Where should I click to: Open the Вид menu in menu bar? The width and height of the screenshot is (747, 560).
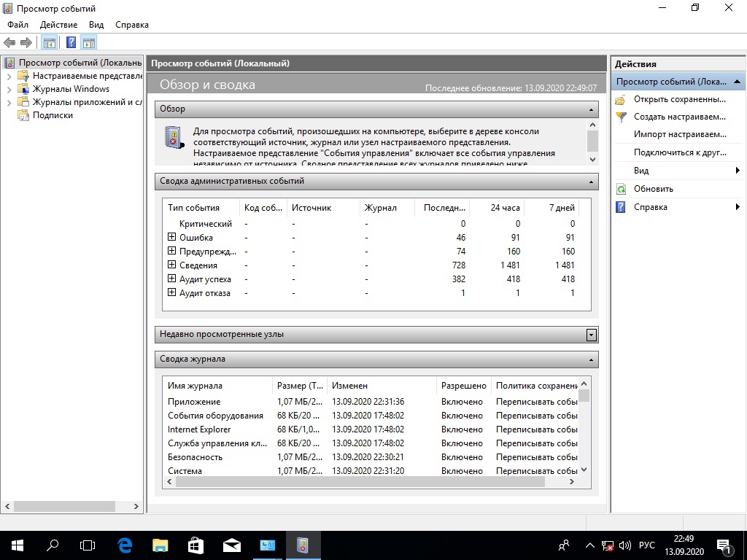pos(96,25)
